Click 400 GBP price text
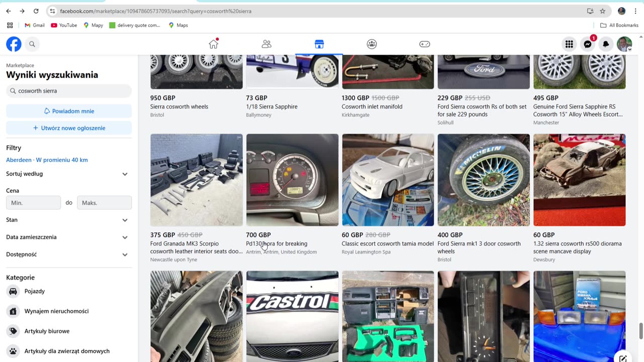 [x=450, y=235]
